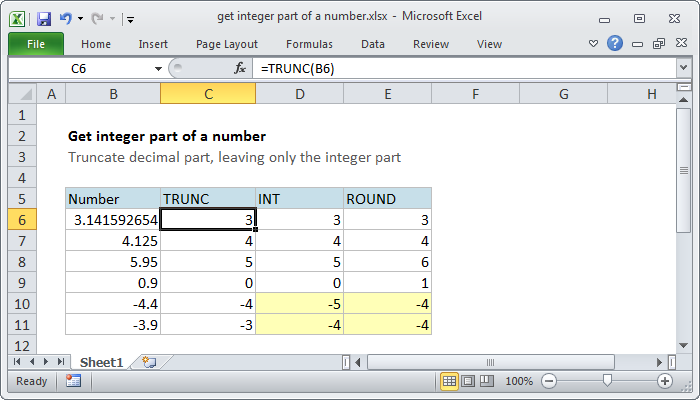The height and width of the screenshot is (400, 700).
Task: Select the cell containing 5.95
Action: (x=113, y=262)
